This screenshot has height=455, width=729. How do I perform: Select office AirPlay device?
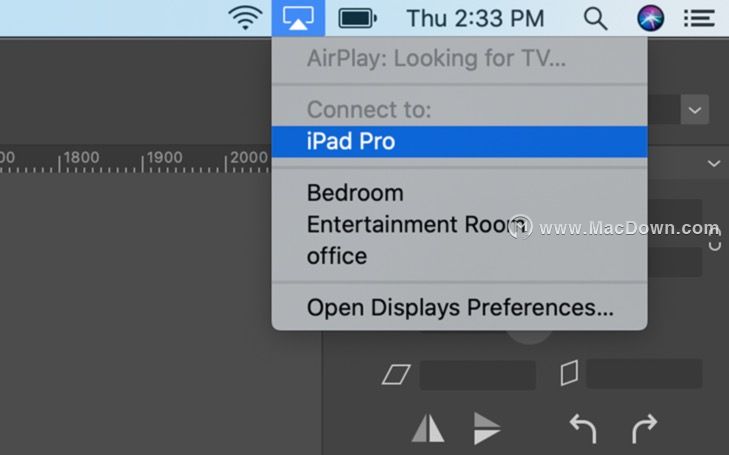(x=459, y=256)
